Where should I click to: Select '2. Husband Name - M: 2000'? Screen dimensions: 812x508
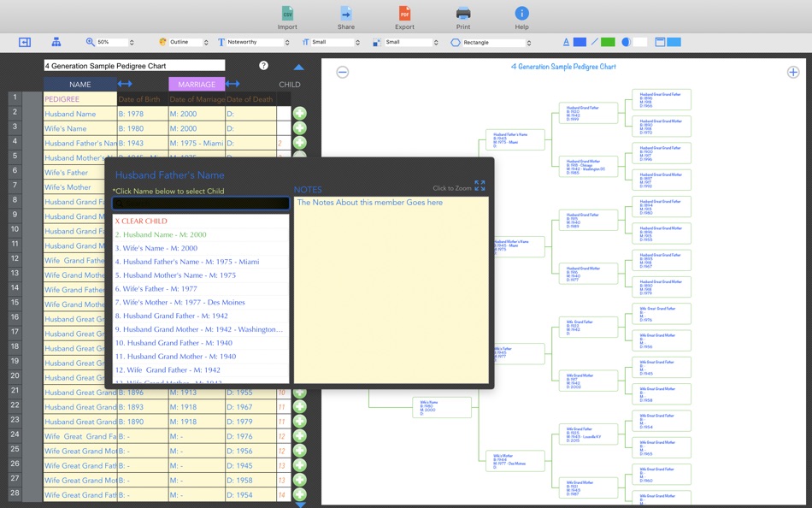click(x=201, y=234)
